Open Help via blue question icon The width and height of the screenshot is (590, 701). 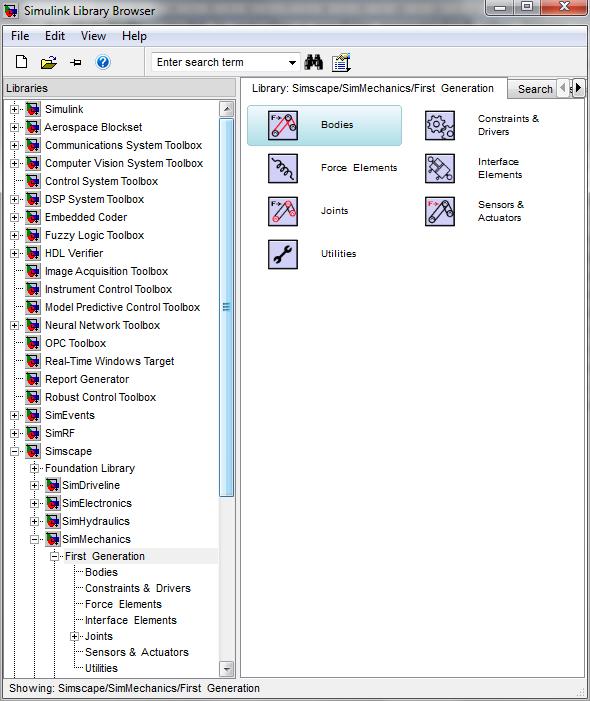coord(103,62)
